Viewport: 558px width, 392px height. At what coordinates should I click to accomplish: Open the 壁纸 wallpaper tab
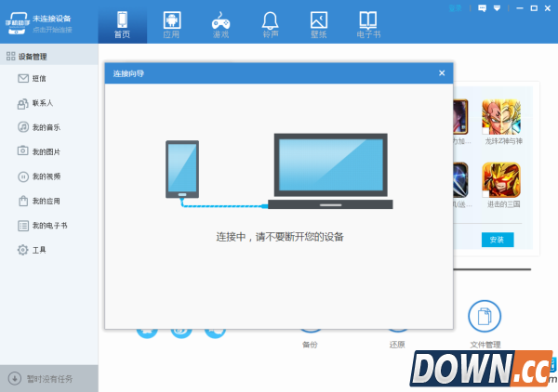coord(319,24)
